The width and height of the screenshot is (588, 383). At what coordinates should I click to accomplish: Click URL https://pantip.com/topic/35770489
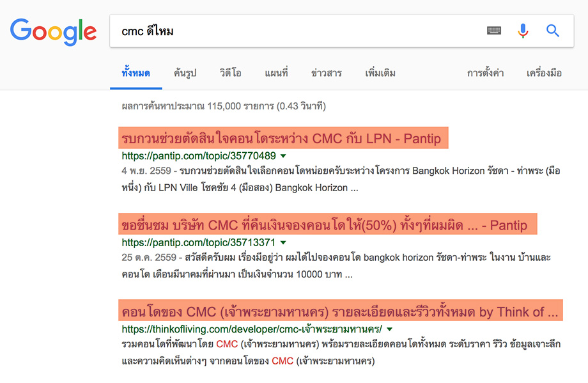tap(199, 155)
